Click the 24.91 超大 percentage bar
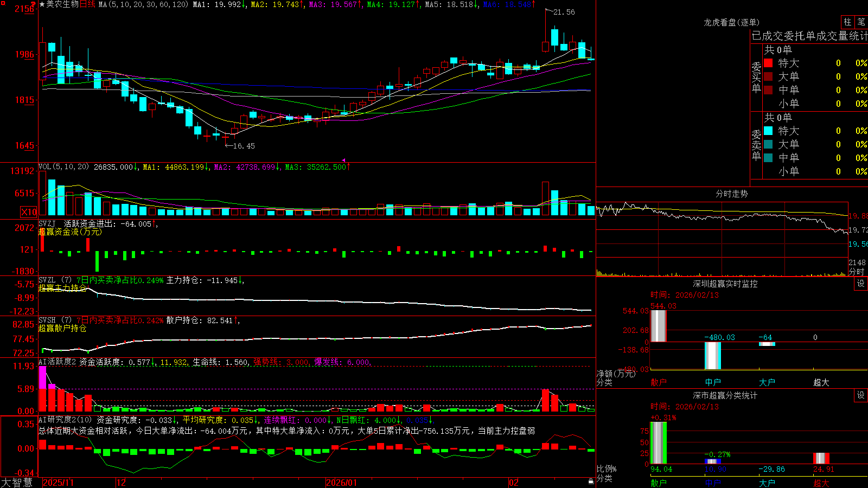 [x=821, y=458]
